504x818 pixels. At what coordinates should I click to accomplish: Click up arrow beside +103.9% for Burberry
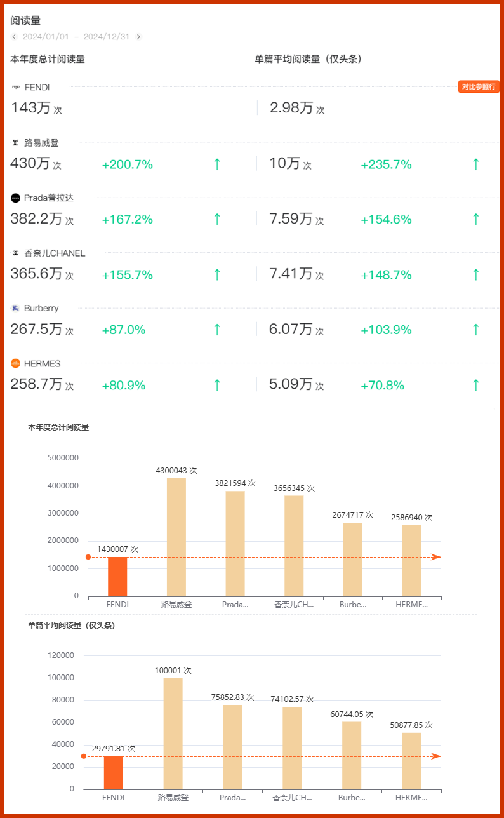coord(476,330)
